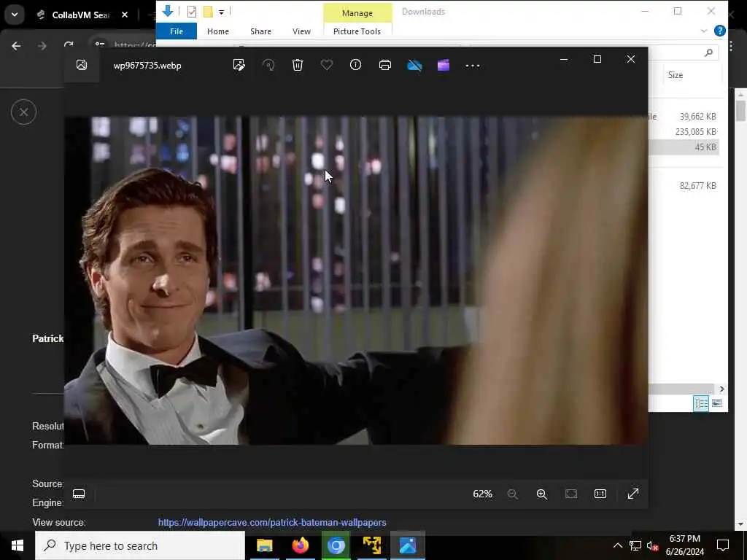Viewport: 747px width, 560px height.
Task: Open the browser tab list dropdown
Action: pyautogui.click(x=15, y=15)
